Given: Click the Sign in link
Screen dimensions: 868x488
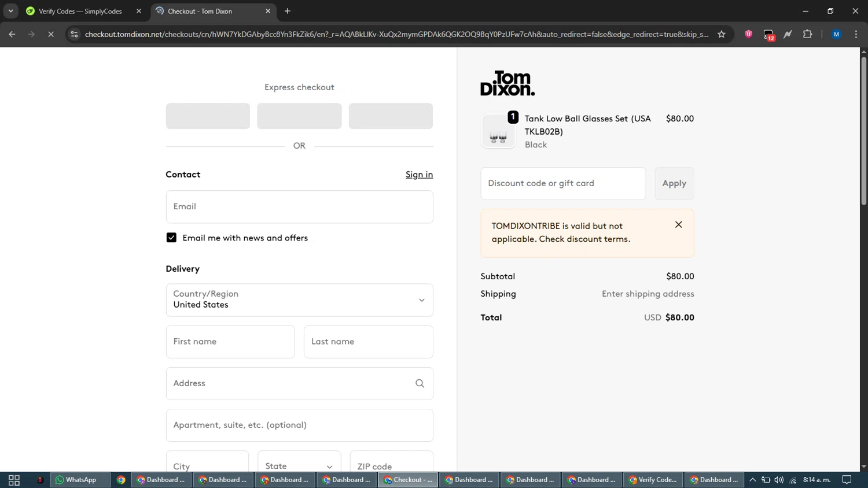Looking at the screenshot, I should click(x=419, y=175).
